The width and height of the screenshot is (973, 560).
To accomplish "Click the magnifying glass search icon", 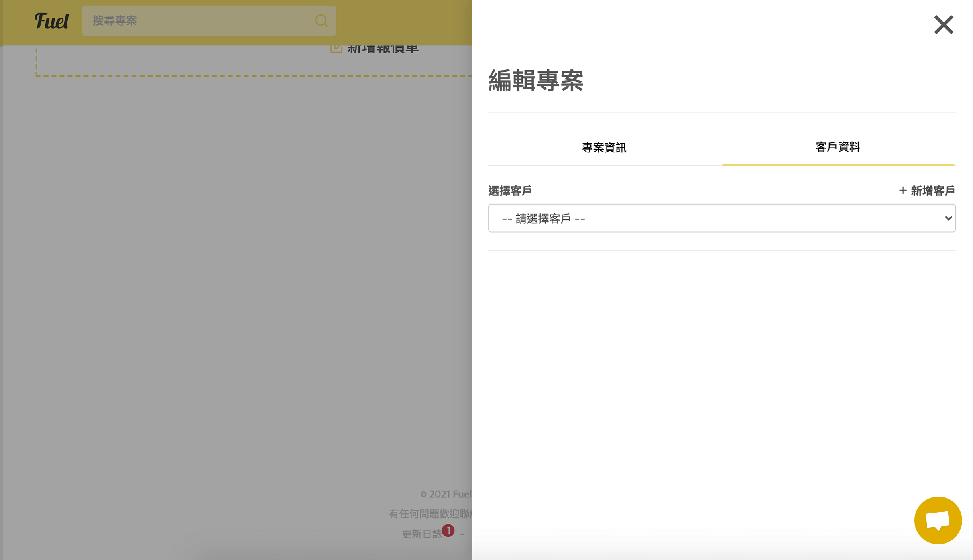I will point(321,20).
